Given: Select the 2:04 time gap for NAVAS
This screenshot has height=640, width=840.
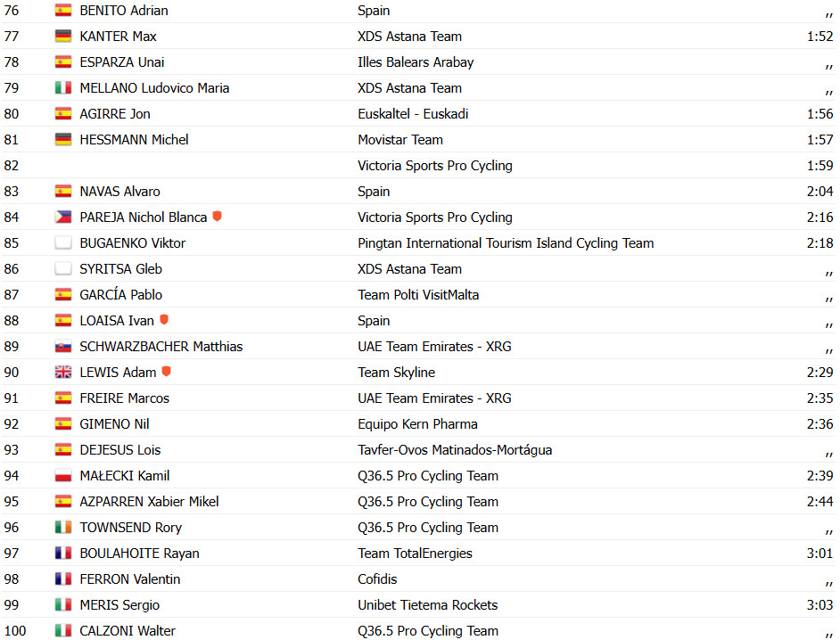Looking at the screenshot, I should [819, 191].
